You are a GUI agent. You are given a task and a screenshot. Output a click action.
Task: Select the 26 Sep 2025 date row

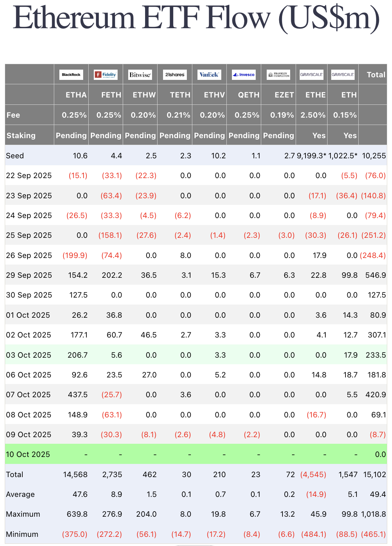pos(196,255)
